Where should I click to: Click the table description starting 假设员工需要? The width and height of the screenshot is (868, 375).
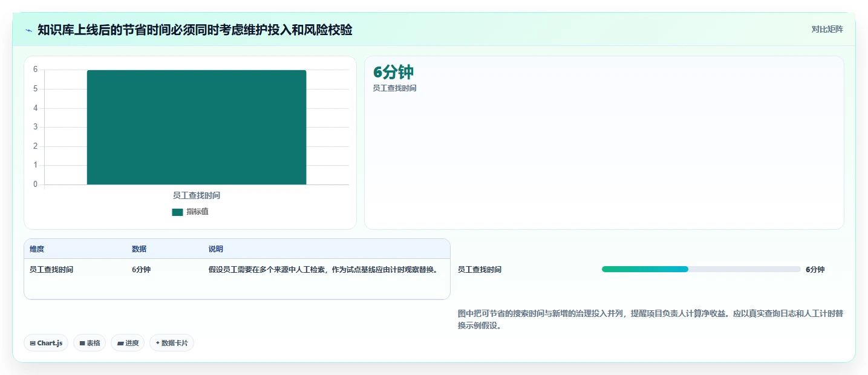323,270
